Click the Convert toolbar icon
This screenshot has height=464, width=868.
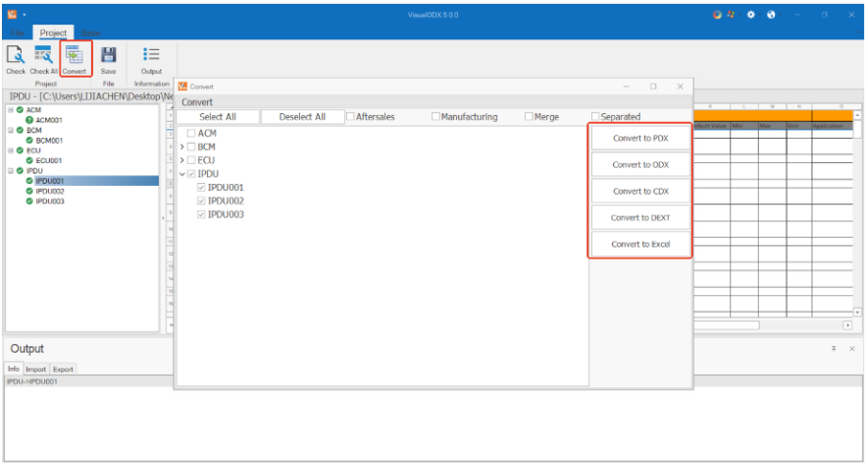pos(75,57)
